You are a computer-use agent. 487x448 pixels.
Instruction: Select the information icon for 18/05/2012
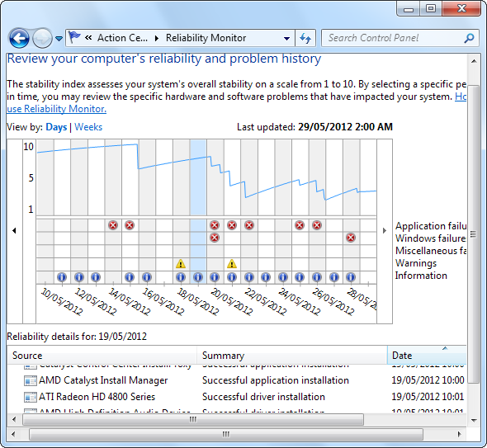click(181, 277)
